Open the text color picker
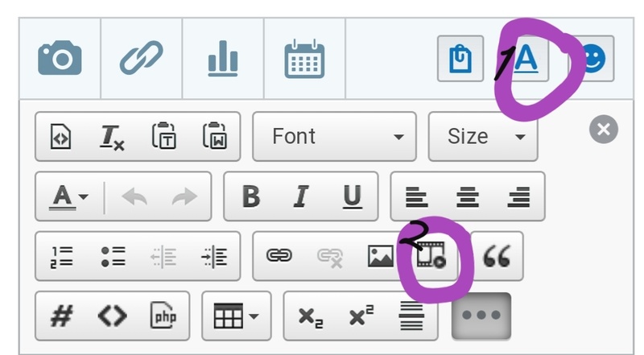The height and width of the screenshot is (355, 644). coord(70,196)
